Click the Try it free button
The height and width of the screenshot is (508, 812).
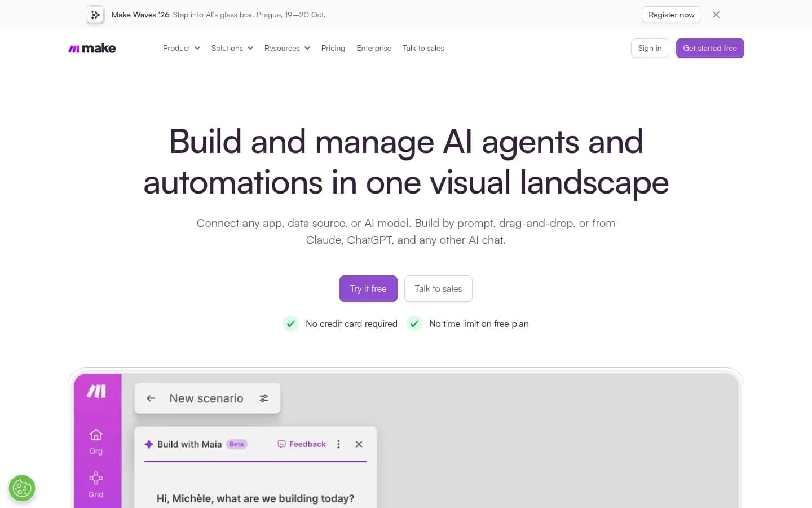click(368, 288)
